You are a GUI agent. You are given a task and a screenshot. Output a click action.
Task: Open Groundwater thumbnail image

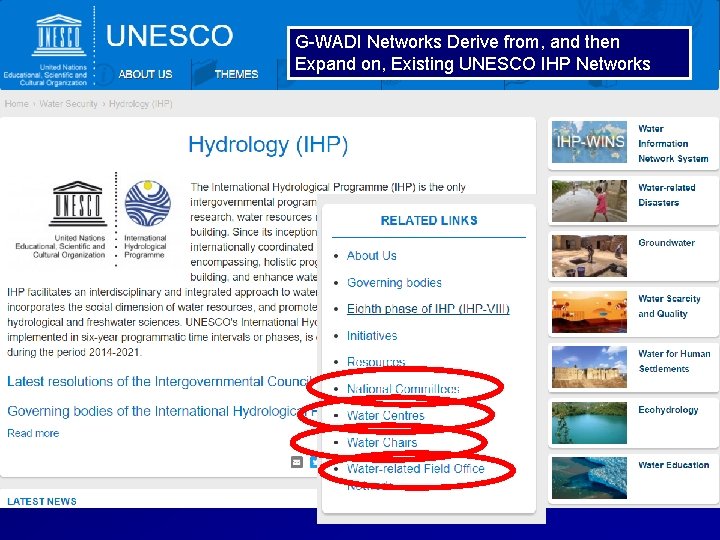(x=589, y=256)
